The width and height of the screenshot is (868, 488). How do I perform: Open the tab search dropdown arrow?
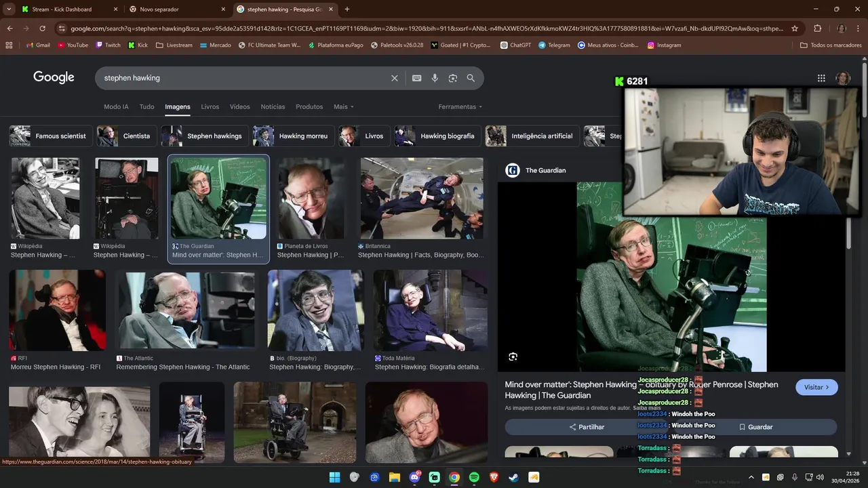[x=9, y=9]
